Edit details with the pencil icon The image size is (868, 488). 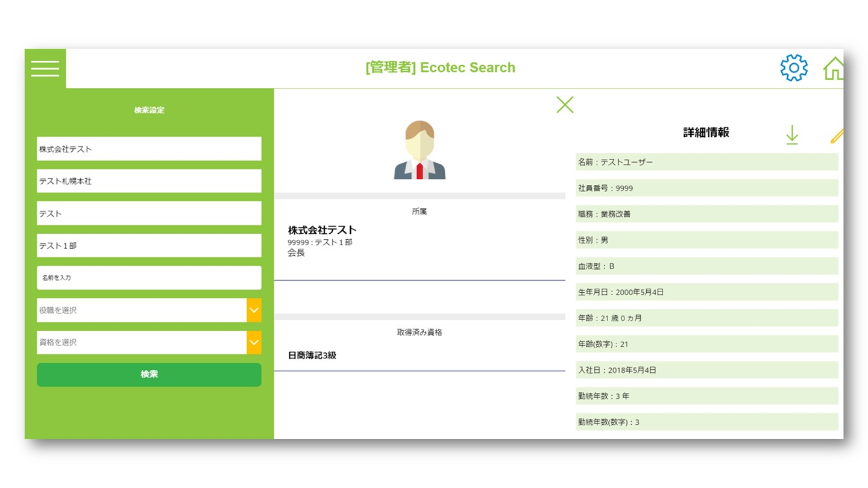coord(836,136)
